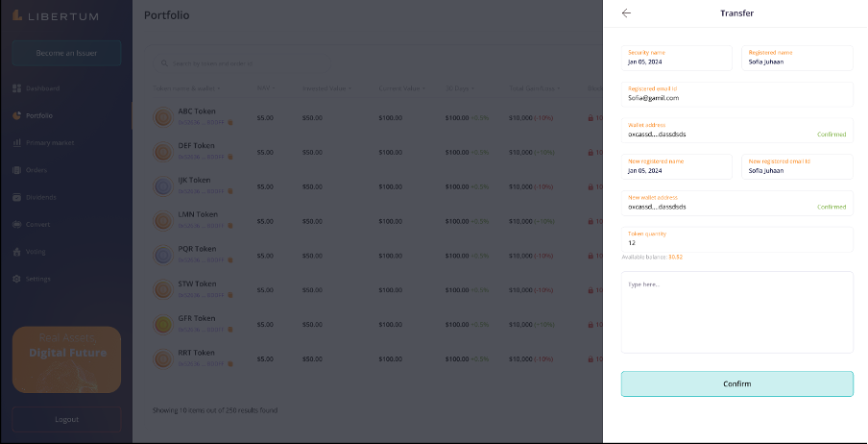
Task: Click the back arrow in Transfer panel
Action: tap(626, 13)
